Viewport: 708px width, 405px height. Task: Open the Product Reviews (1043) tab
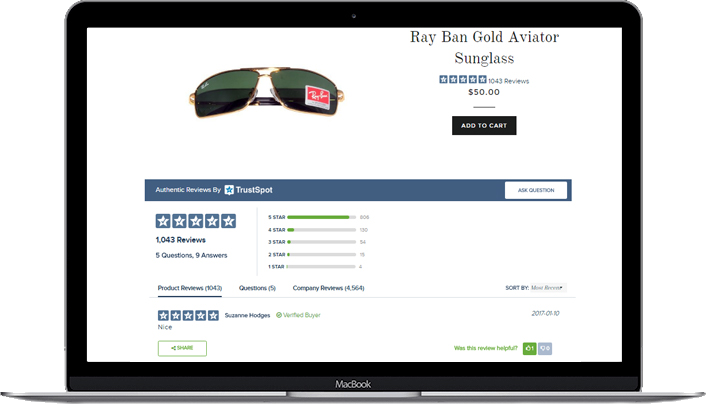[190, 288]
